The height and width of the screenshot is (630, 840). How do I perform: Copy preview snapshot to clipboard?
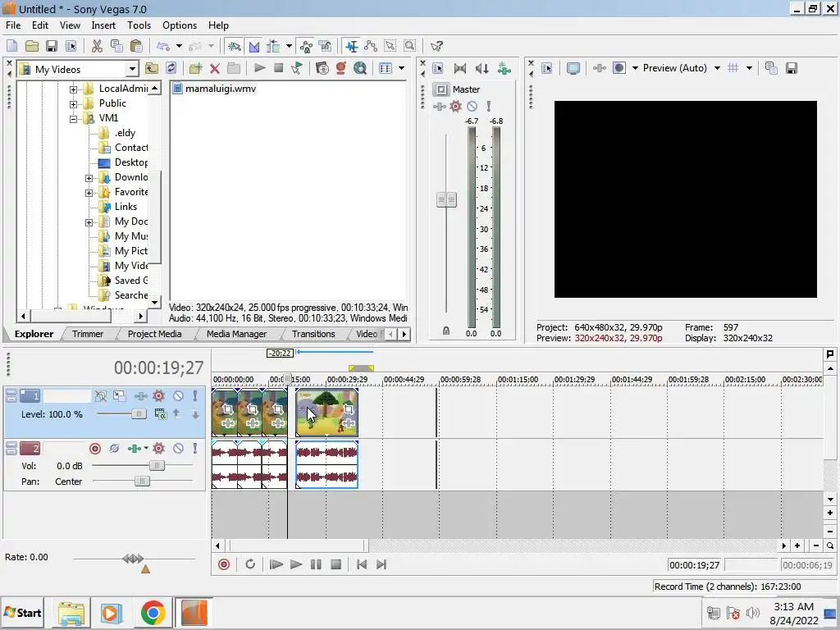tap(771, 68)
